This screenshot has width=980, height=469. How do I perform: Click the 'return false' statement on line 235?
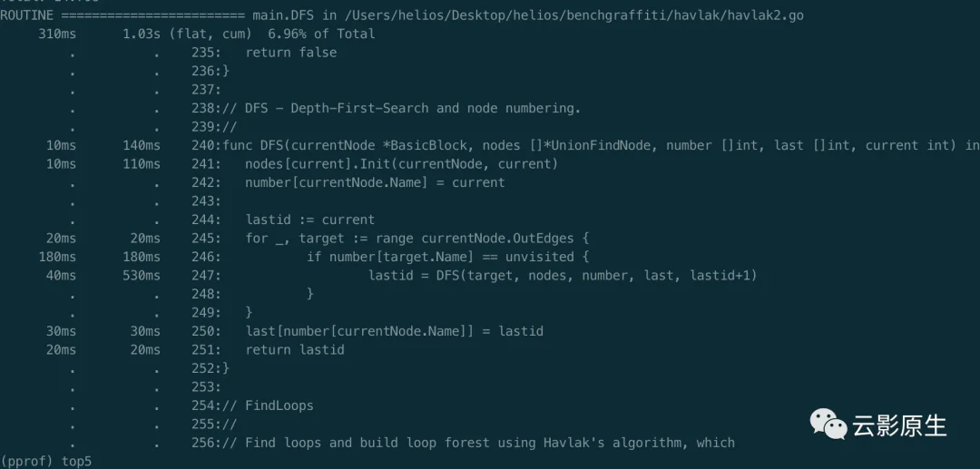tap(290, 53)
